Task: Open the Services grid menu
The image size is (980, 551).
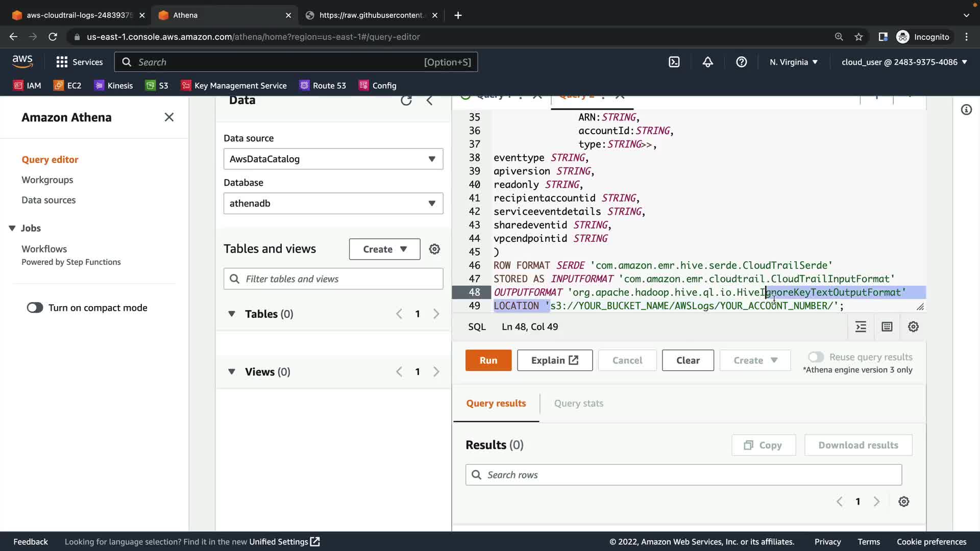Action: [62, 62]
